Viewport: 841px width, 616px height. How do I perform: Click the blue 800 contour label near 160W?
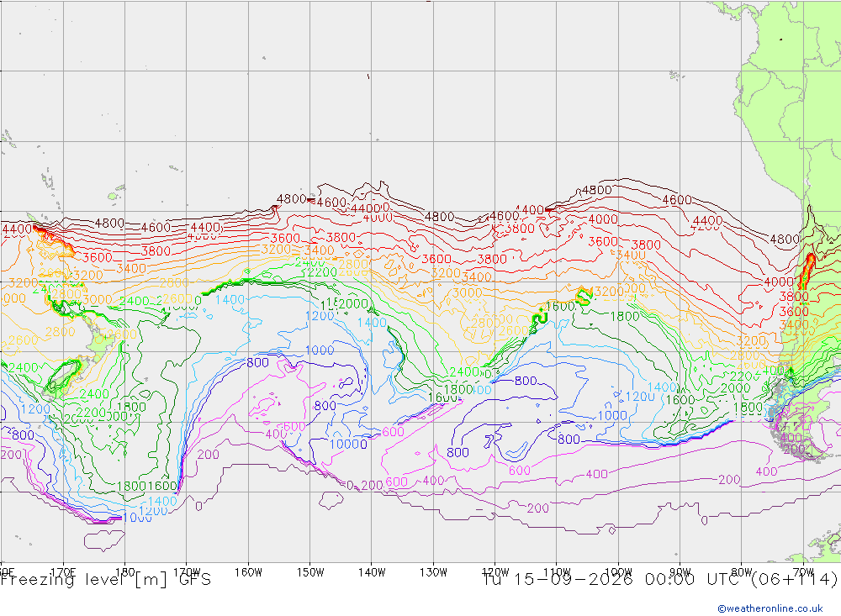click(x=257, y=363)
